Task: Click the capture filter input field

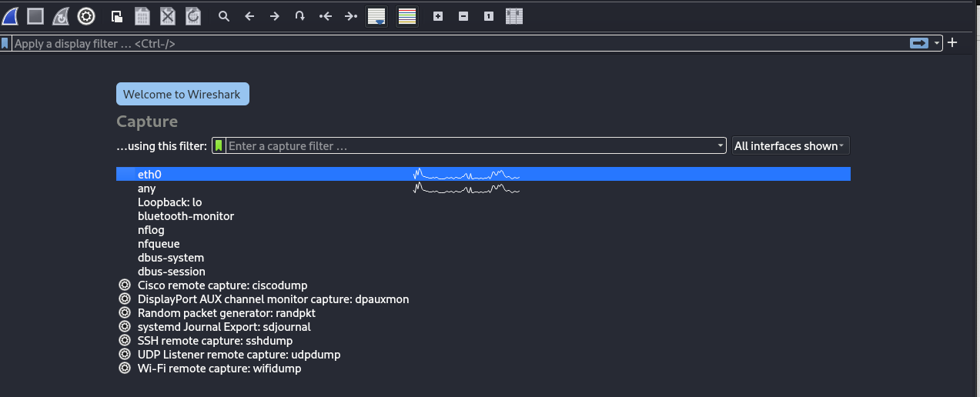Action: click(x=470, y=145)
